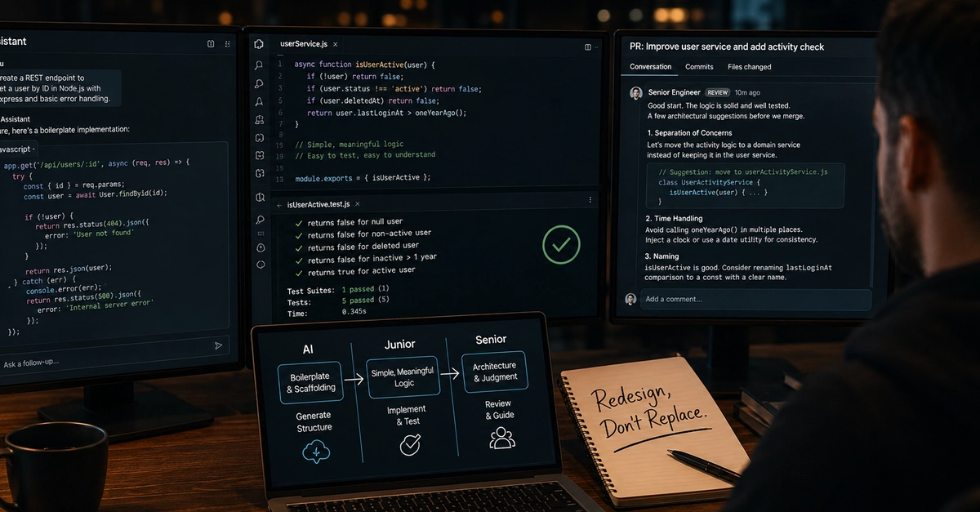Viewport: 980px width, 512px height.
Task: Click 'returns false for null user' test row
Action: pyautogui.click(x=348, y=222)
